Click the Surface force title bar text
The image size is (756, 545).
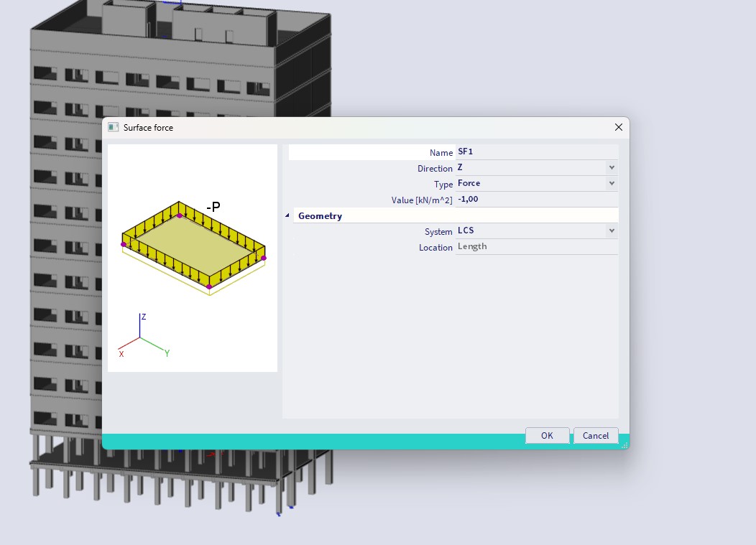pyautogui.click(x=148, y=128)
